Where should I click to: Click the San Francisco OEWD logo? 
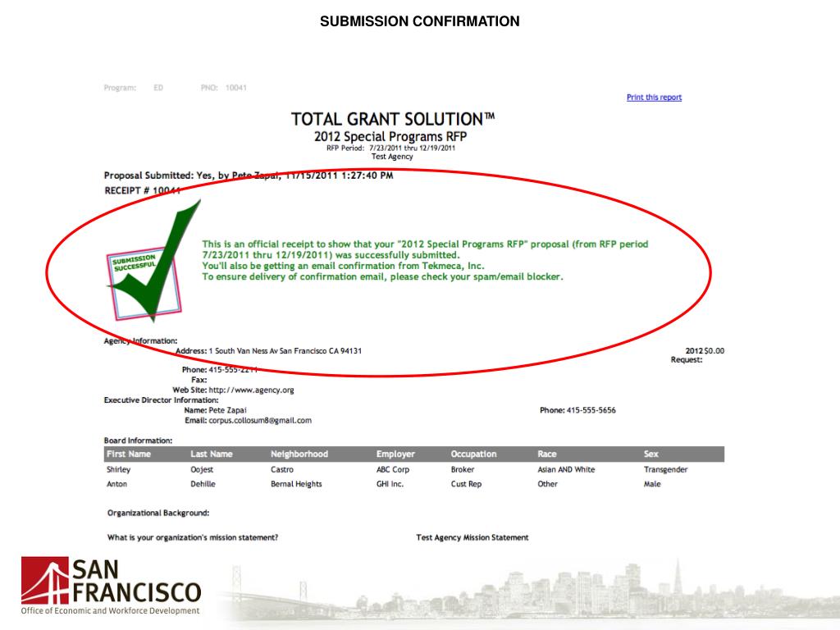click(x=111, y=586)
